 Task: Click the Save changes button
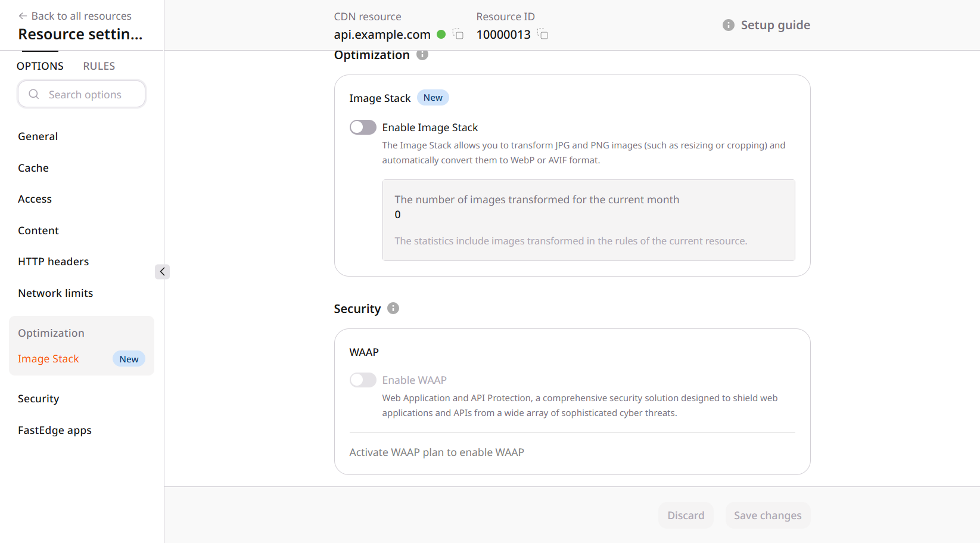pos(767,516)
